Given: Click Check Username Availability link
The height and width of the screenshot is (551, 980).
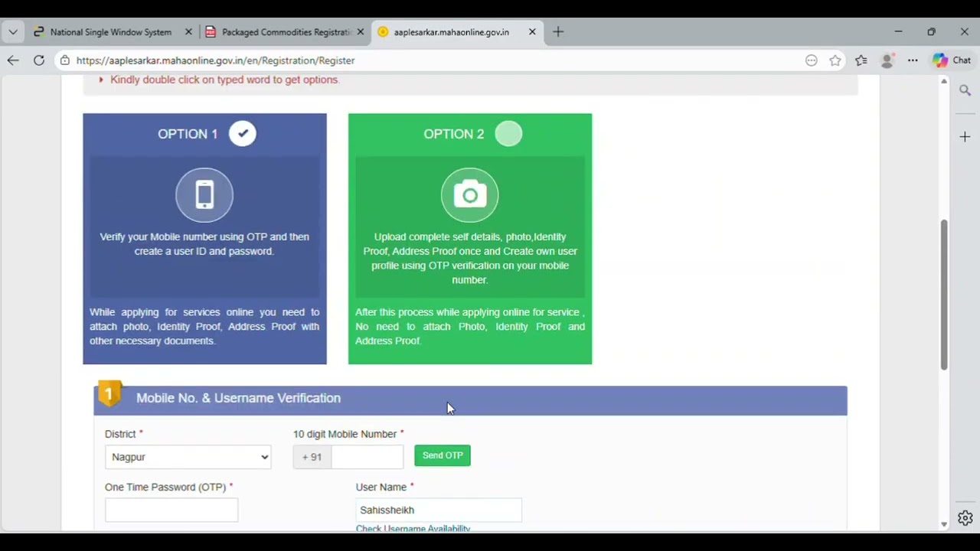Looking at the screenshot, I should coord(413,528).
